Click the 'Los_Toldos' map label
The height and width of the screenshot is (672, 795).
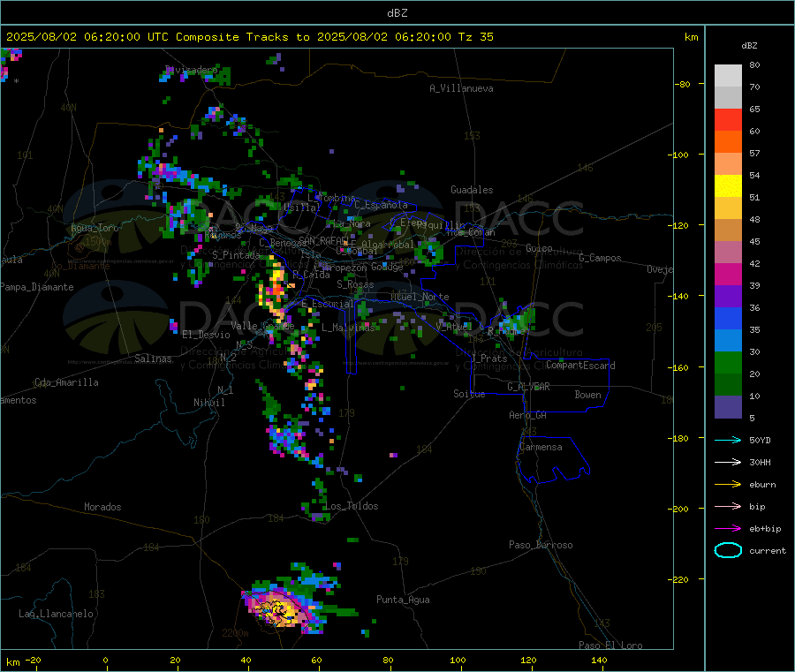tap(352, 506)
